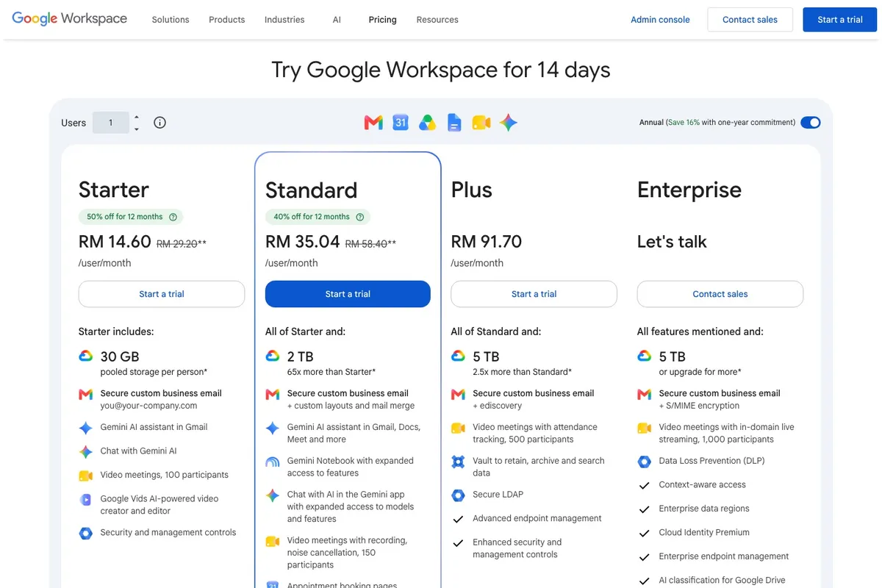Click the info icon on 50% off badge
The image size is (882, 588).
[173, 217]
